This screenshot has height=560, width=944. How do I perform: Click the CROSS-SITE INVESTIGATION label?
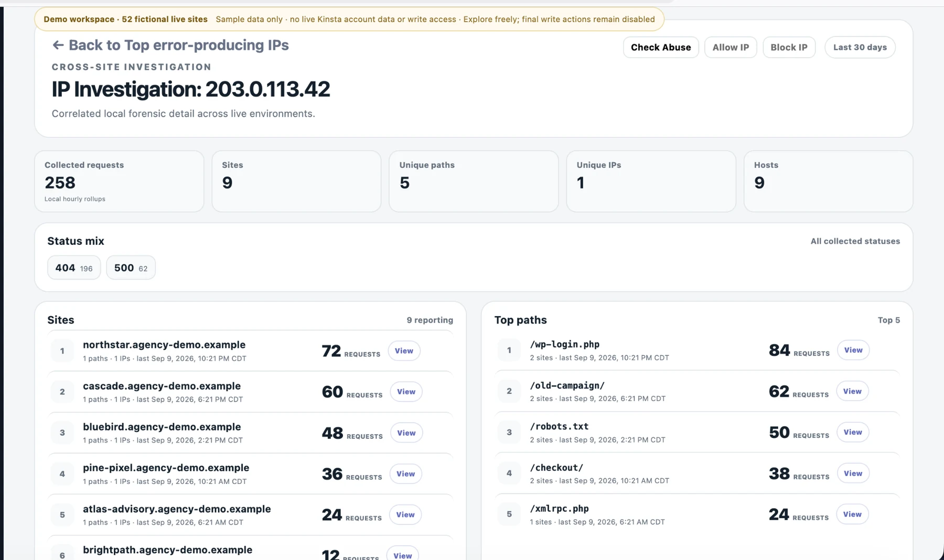pyautogui.click(x=132, y=67)
